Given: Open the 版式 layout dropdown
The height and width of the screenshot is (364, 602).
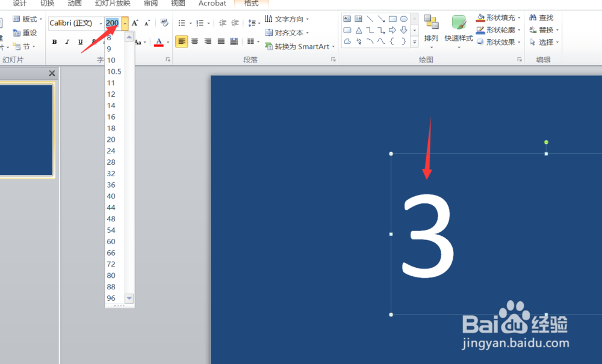Looking at the screenshot, I should tap(27, 19).
